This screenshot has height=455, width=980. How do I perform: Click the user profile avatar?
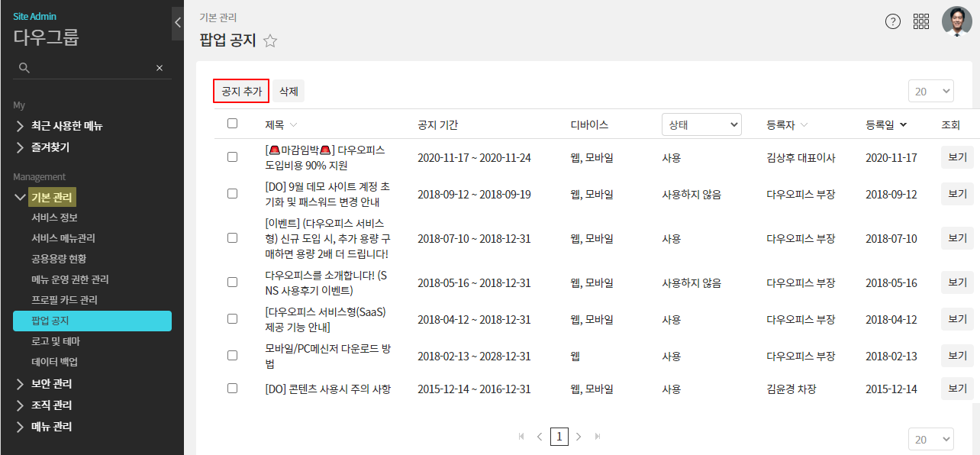[x=956, y=21]
